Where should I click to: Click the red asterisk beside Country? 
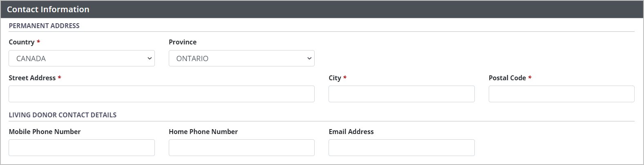(x=38, y=42)
